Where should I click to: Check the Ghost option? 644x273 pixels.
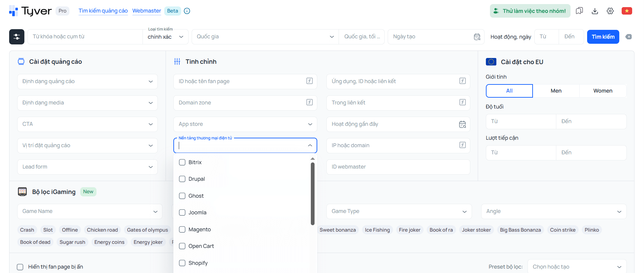[182, 196]
